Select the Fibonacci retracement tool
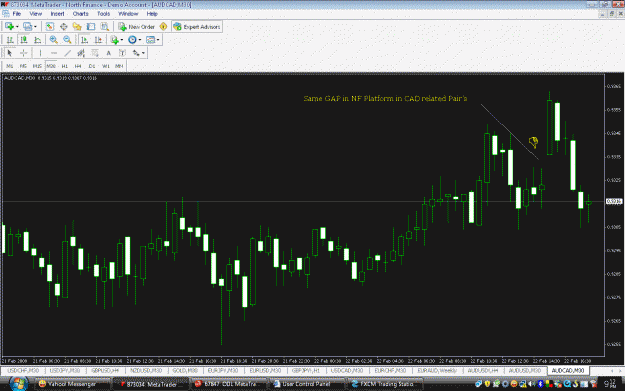The image size is (625, 391). pyautogui.click(x=95, y=53)
